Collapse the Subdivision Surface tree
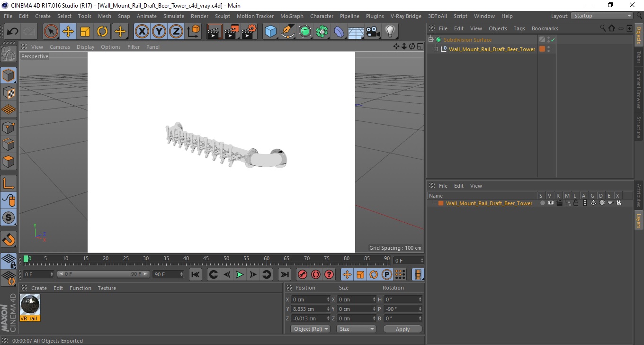 coord(430,40)
